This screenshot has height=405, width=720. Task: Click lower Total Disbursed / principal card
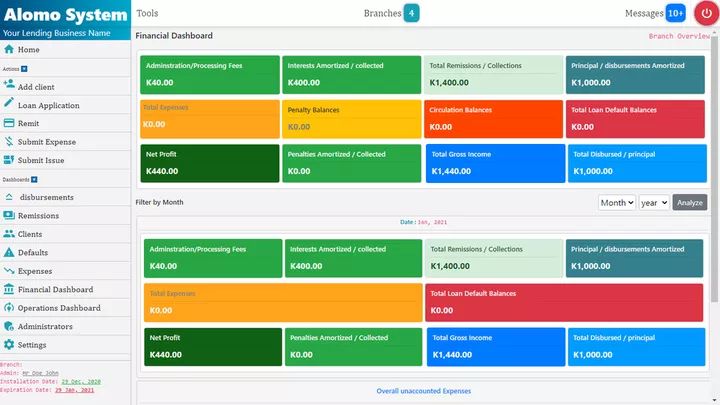(x=636, y=347)
